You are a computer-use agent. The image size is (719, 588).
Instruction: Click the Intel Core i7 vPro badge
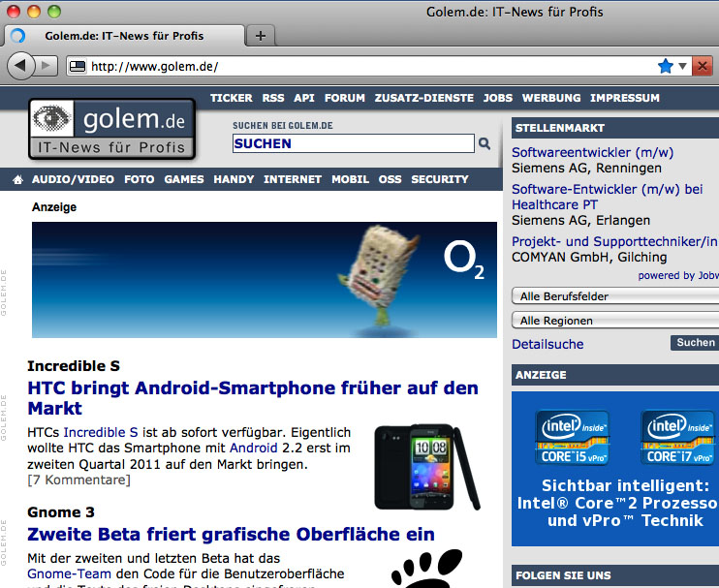678,437
